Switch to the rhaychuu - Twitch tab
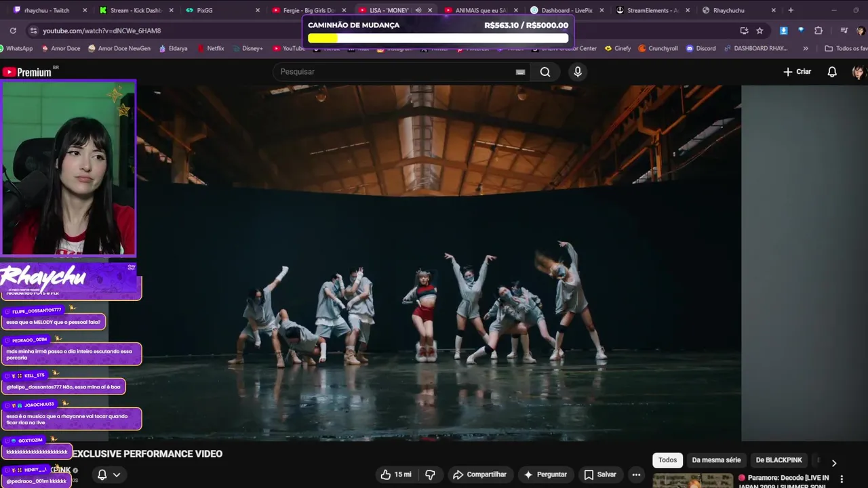The image size is (868, 488). tap(50, 10)
